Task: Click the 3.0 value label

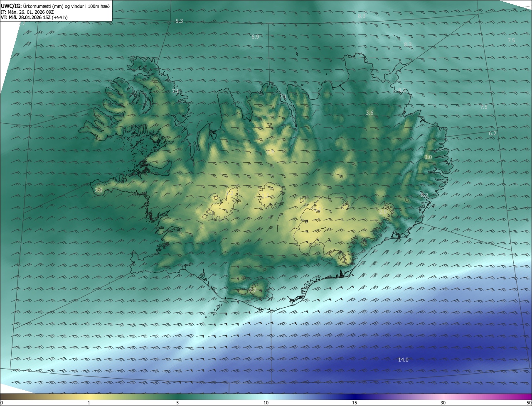Action: (428, 157)
